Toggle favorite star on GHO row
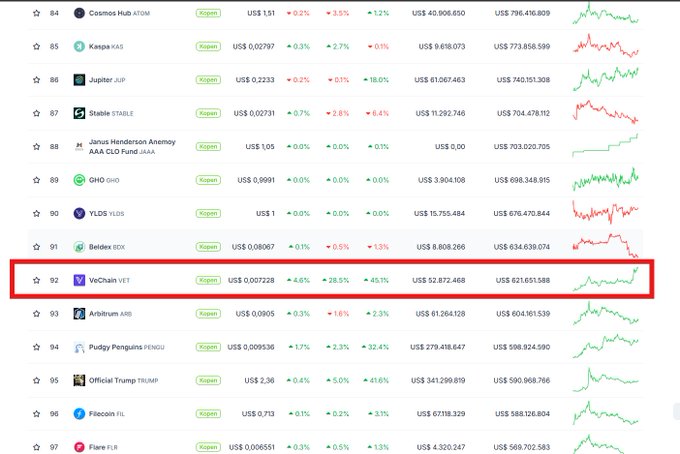680x454 pixels. pyautogui.click(x=36, y=180)
